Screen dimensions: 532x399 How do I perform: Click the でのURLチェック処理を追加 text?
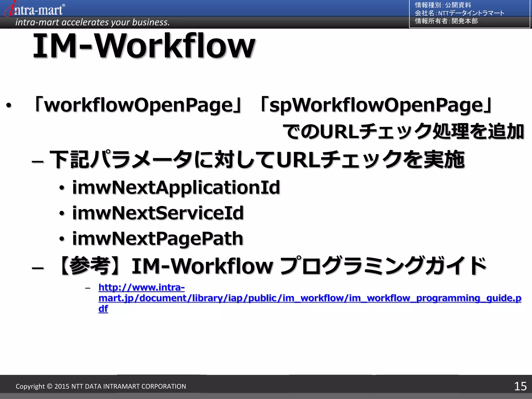pos(403,131)
